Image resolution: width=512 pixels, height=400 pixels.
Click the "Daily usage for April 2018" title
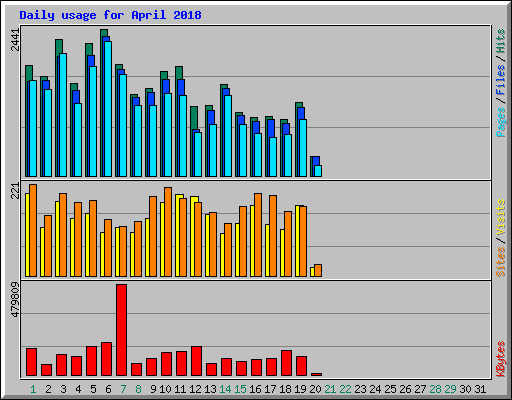click(x=110, y=15)
